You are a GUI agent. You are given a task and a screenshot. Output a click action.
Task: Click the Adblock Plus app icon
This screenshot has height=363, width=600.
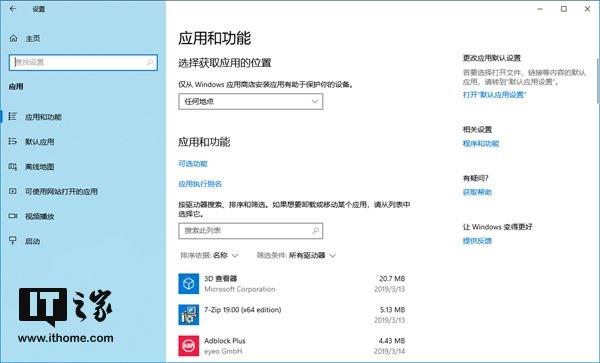tap(189, 346)
